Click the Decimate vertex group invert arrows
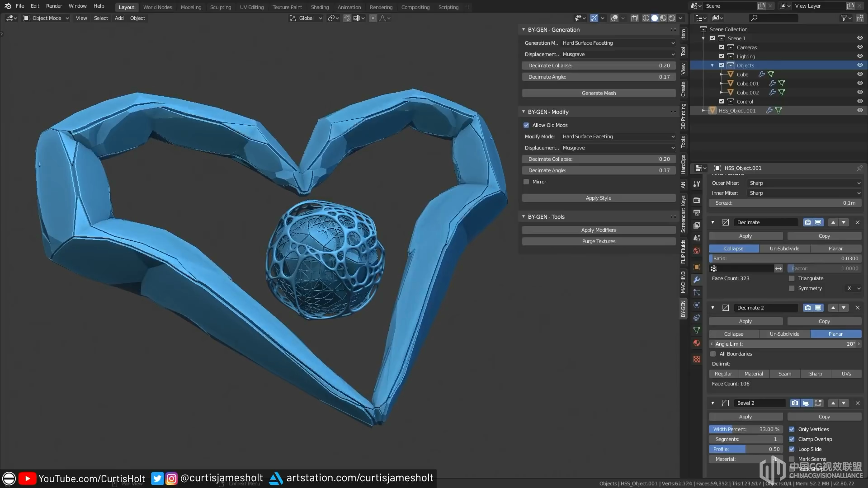This screenshot has width=868, height=488. pos(778,268)
